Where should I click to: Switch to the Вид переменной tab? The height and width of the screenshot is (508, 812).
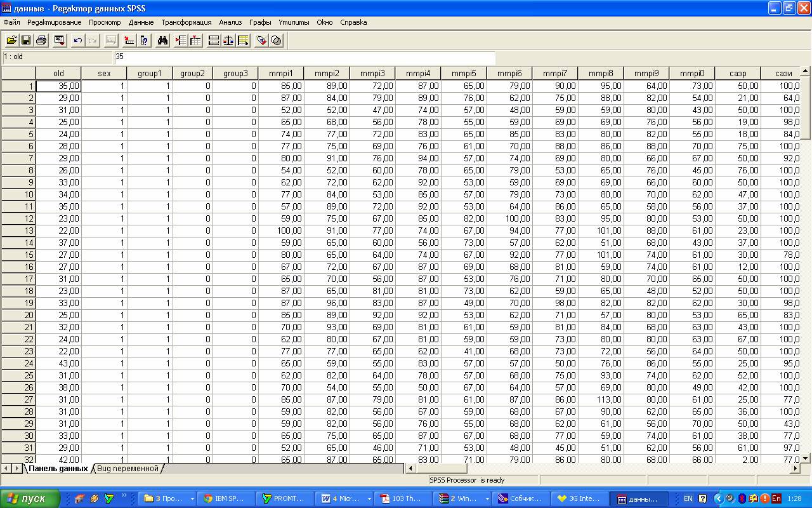pyautogui.click(x=128, y=469)
